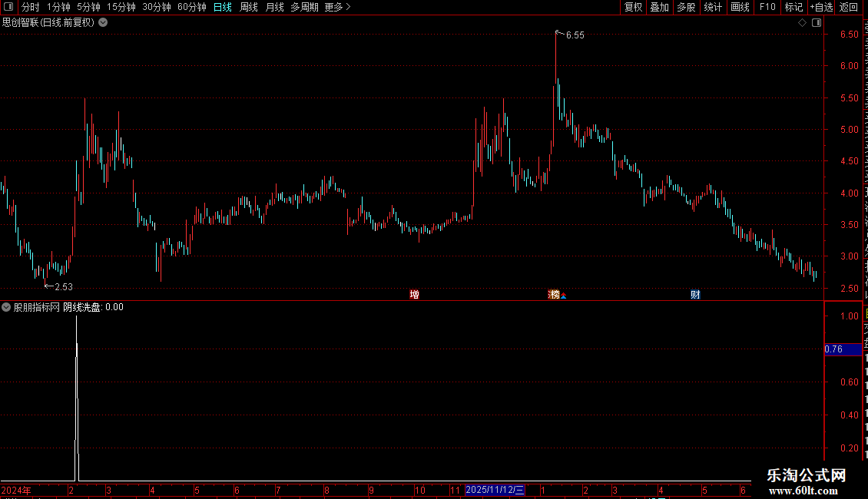This screenshot has height=499, width=868.
Task: Open the 多股 multi-stock view
Action: pos(686,7)
